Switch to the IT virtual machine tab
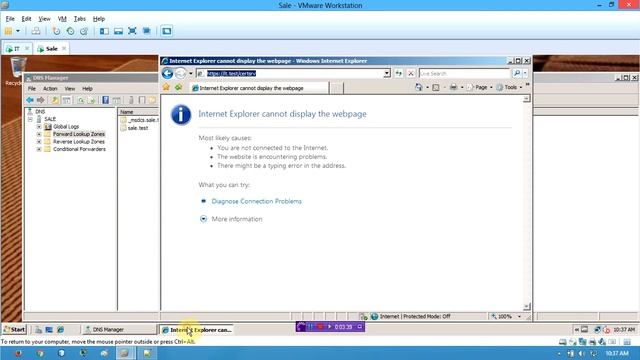Viewport: 640px width, 360px height. [17, 49]
